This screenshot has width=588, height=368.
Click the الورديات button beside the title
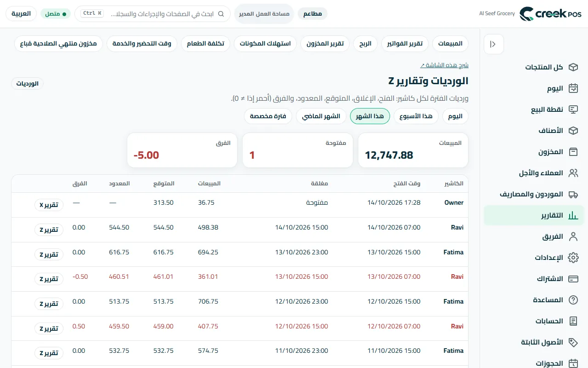27,83
